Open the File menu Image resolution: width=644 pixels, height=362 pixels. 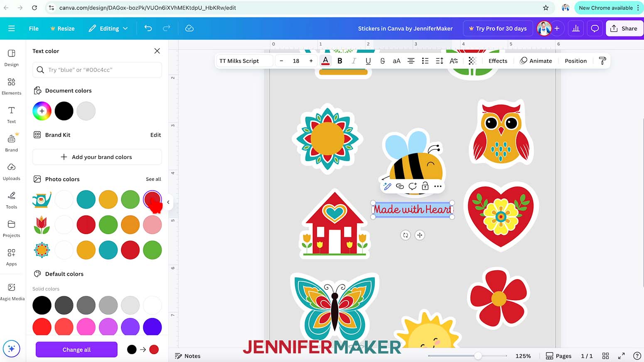[34, 28]
